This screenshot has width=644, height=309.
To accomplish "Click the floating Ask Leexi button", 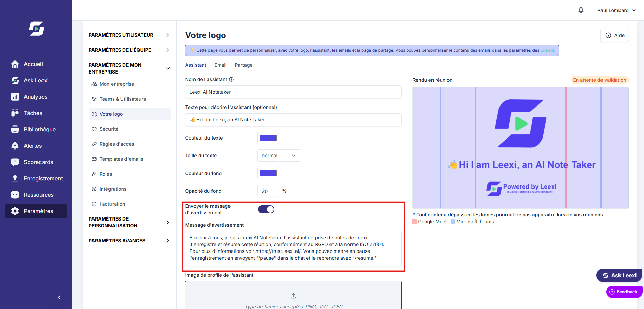I will (619, 275).
